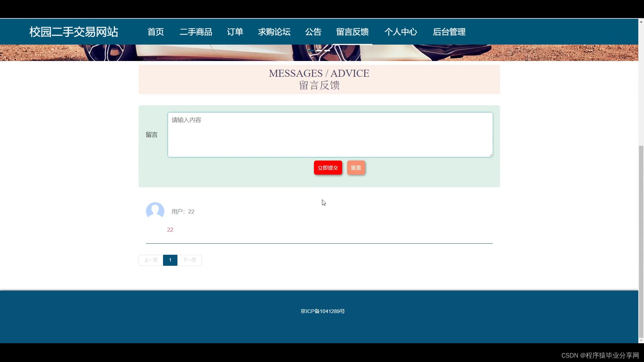Go to 后台管理 admin page
644x362 pixels.
tap(449, 32)
